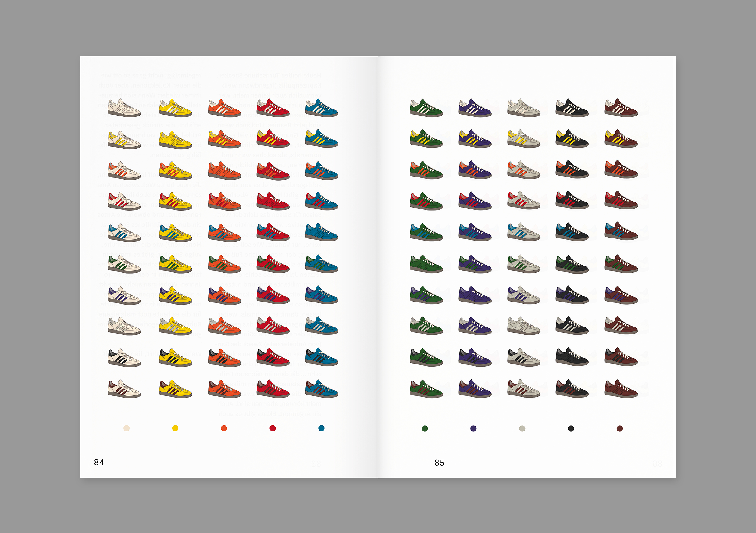Image resolution: width=756 pixels, height=533 pixels.
Task: Click the grey color dot
Action: [522, 429]
